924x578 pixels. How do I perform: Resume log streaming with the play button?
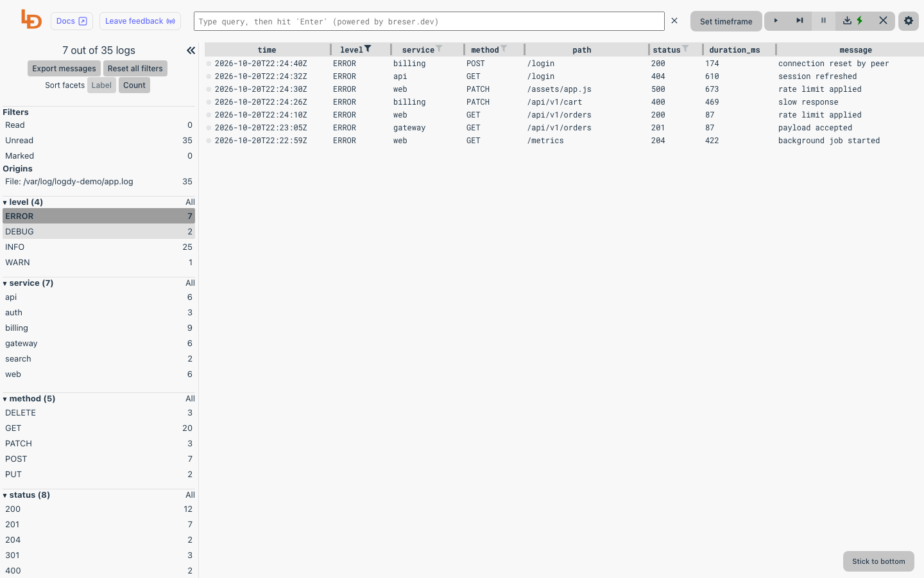point(776,21)
